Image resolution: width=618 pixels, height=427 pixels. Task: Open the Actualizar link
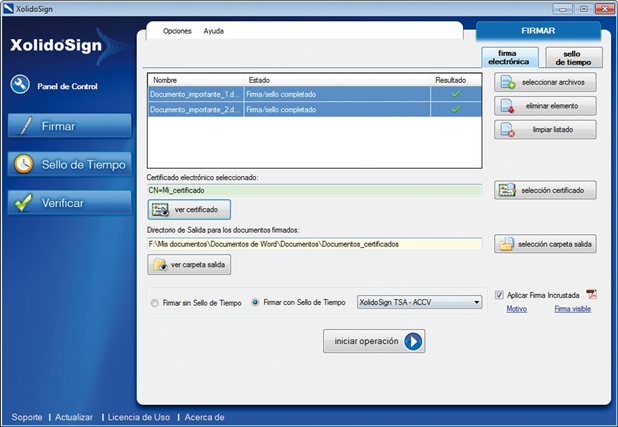point(74,417)
